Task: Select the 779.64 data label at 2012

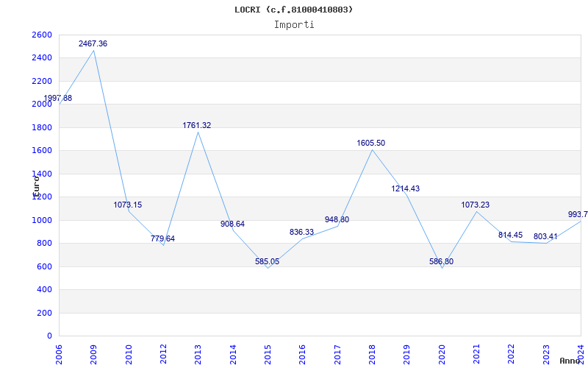Action: pyautogui.click(x=162, y=238)
